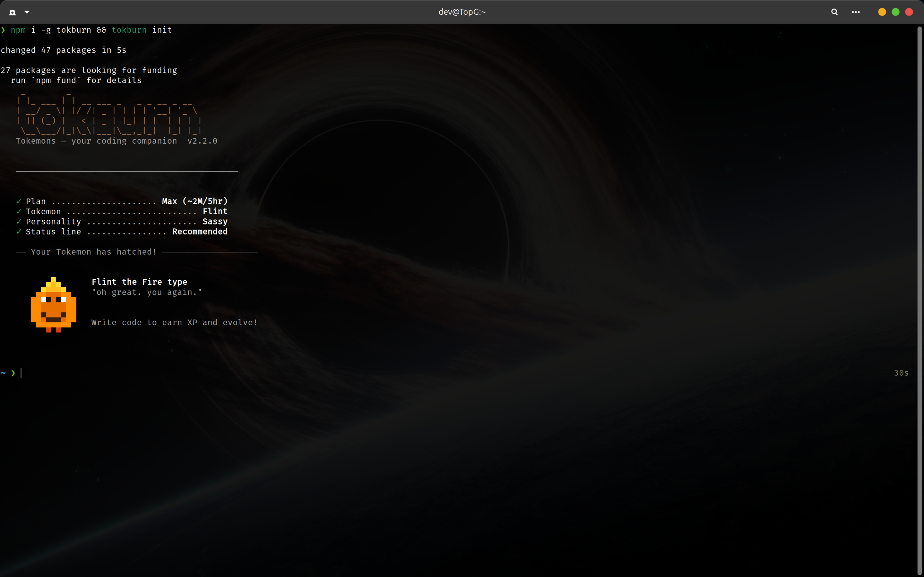Click the search magnifier icon

[834, 12]
